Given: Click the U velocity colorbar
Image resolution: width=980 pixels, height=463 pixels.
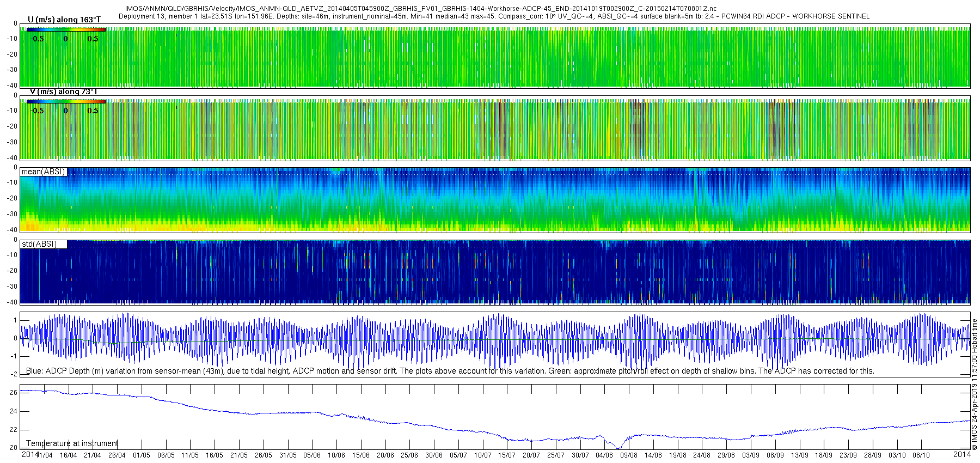Looking at the screenshot, I should click(x=66, y=30).
